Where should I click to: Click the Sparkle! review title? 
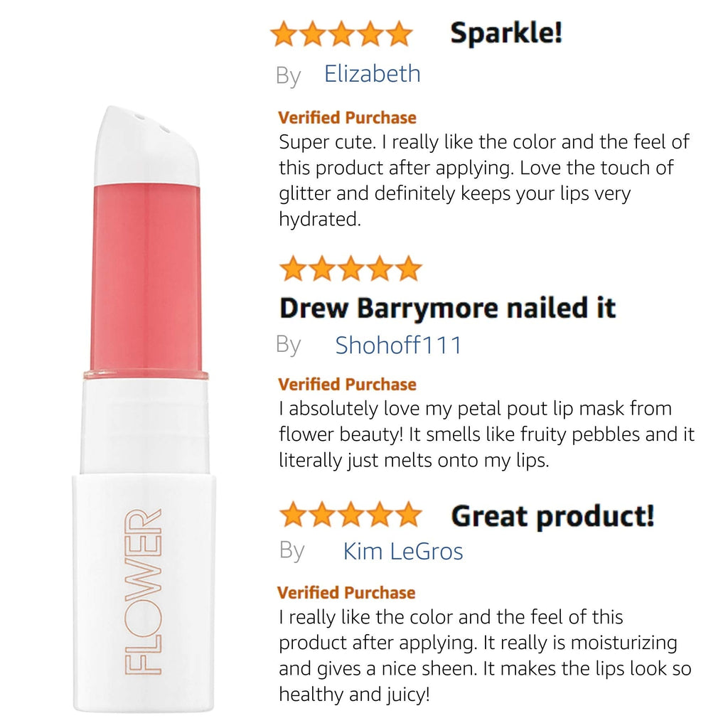[x=506, y=33]
